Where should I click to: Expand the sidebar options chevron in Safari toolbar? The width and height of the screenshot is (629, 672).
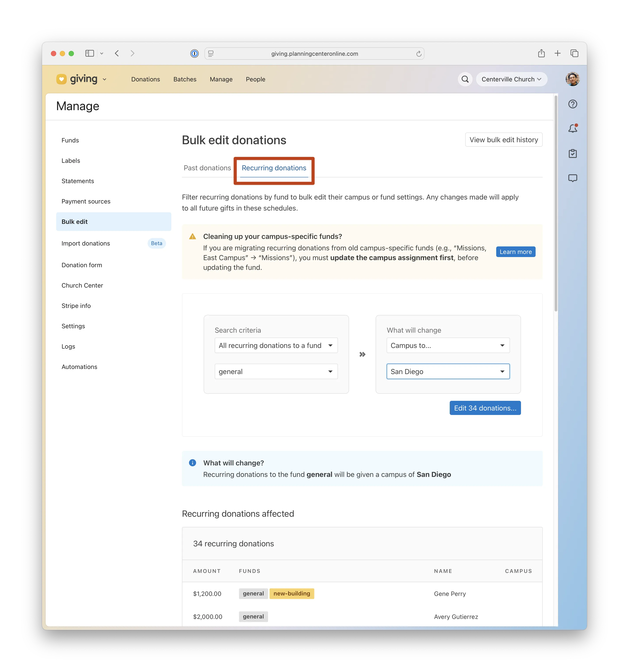pyautogui.click(x=101, y=53)
